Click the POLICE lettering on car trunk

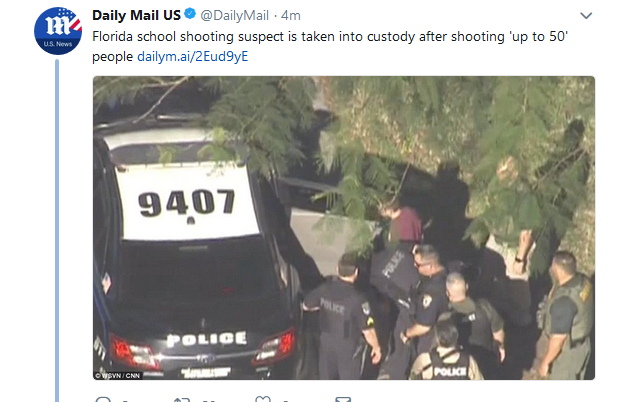[206, 339]
